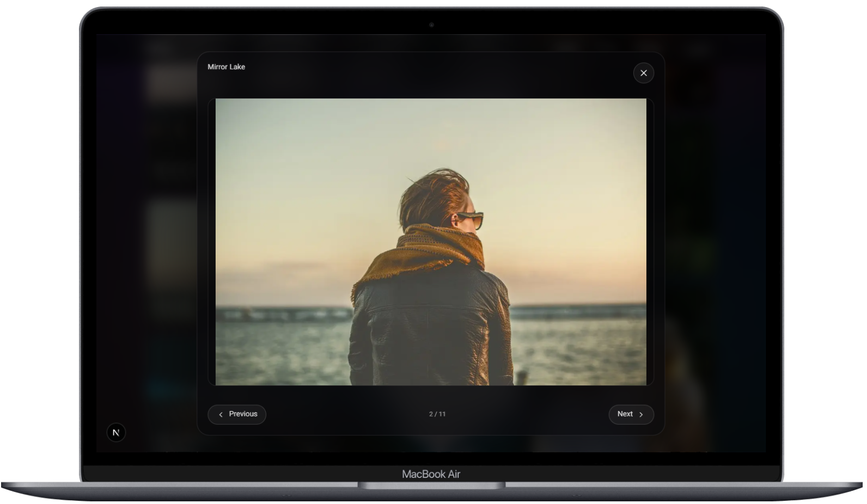Advance to the Next photo
This screenshot has width=867, height=504.
[x=631, y=414]
